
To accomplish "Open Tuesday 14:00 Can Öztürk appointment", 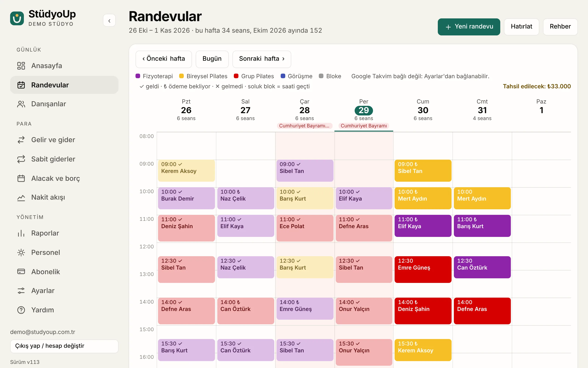I will pyautogui.click(x=246, y=311).
